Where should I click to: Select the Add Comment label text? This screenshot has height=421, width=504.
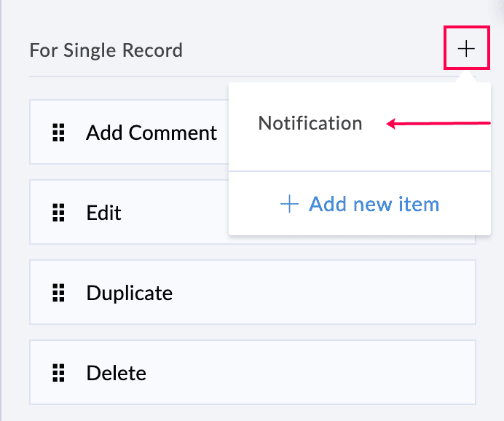151,133
